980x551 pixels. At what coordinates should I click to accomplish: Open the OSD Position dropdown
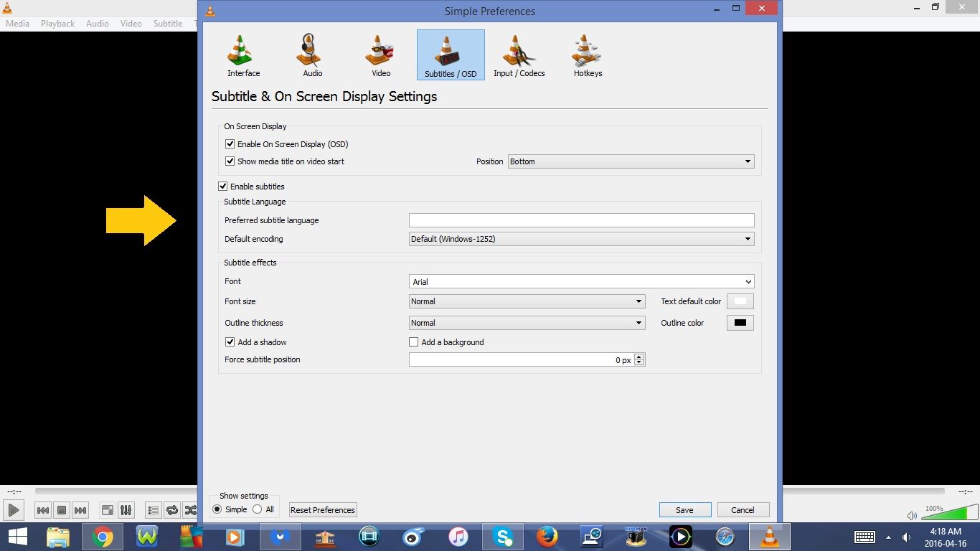748,161
